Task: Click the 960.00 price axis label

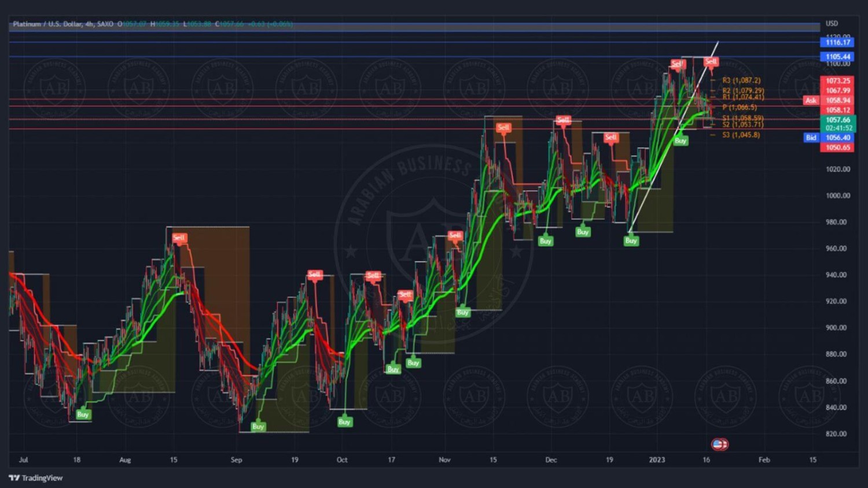Action: tap(836, 249)
